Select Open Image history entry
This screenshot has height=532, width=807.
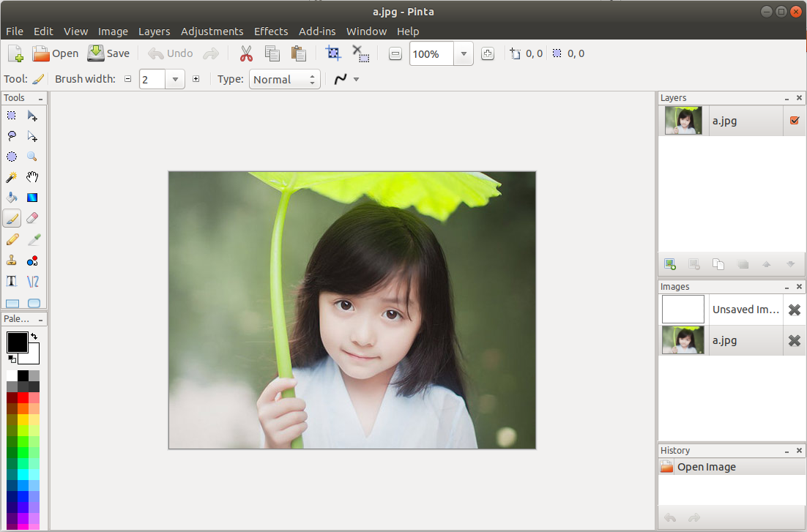pos(732,467)
